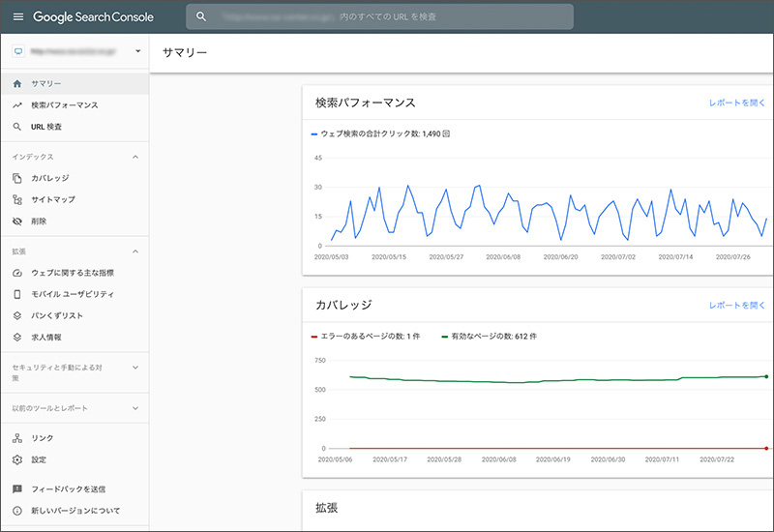Image resolution: width=774 pixels, height=532 pixels.
Task: Click the green endpoint dot on coverage chart
Action: [x=766, y=376]
